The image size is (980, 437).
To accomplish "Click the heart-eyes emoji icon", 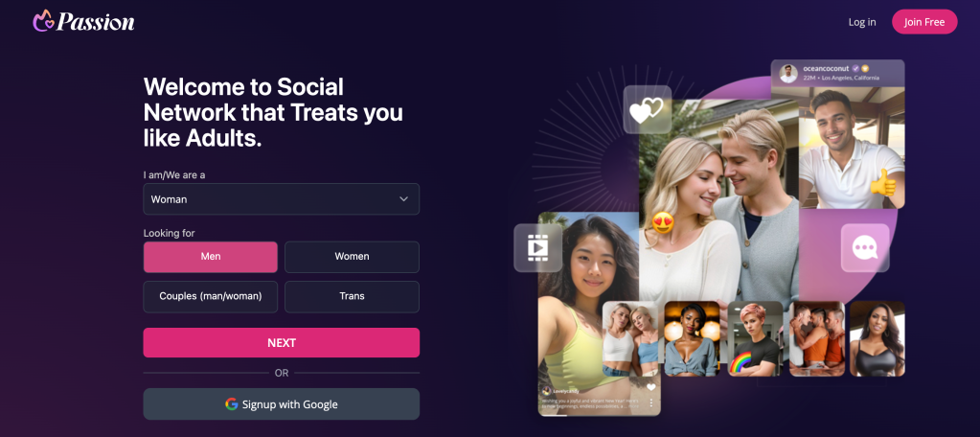I will coord(663,222).
